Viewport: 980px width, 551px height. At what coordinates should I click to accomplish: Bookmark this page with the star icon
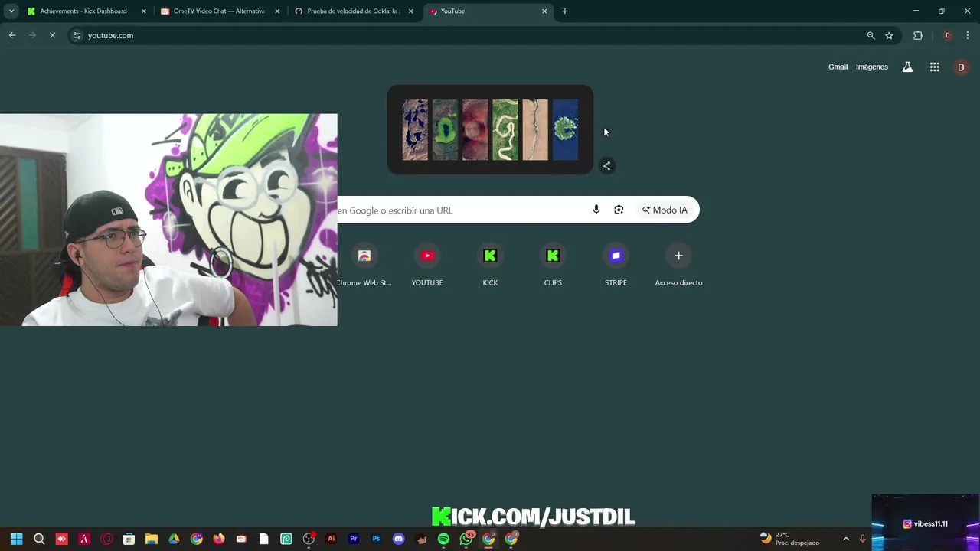(889, 35)
